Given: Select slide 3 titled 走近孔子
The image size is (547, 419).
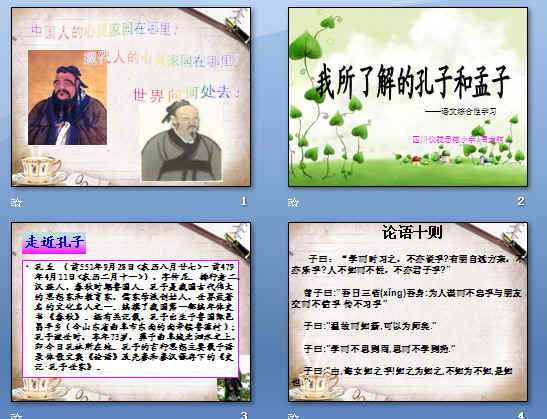Looking at the screenshot, I should click(131, 312).
